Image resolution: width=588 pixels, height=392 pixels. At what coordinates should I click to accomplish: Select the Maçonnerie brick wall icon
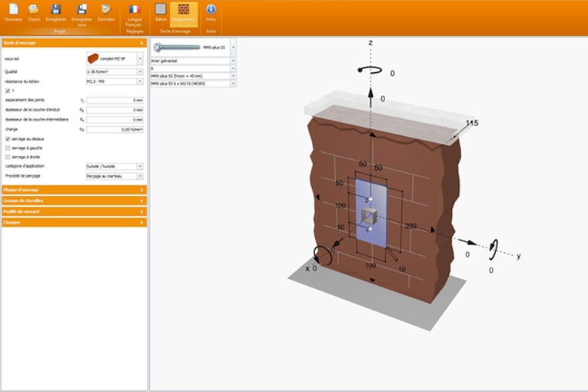point(184,10)
